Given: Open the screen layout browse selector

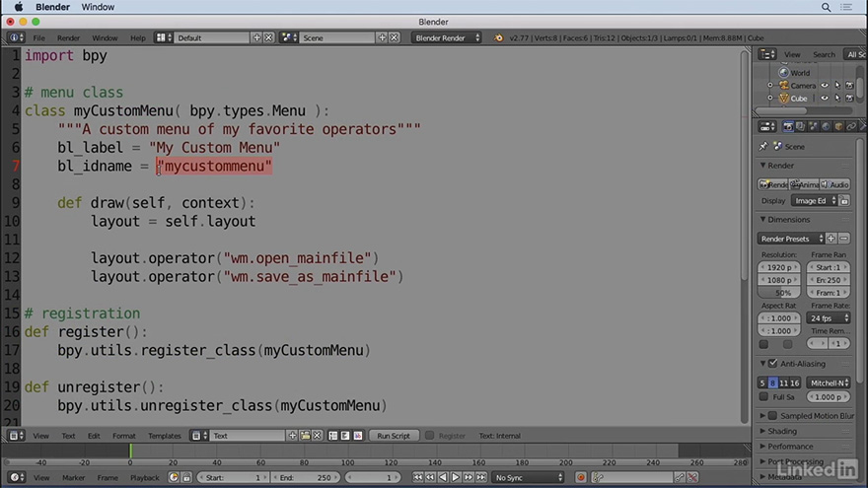Looking at the screenshot, I should (x=164, y=37).
